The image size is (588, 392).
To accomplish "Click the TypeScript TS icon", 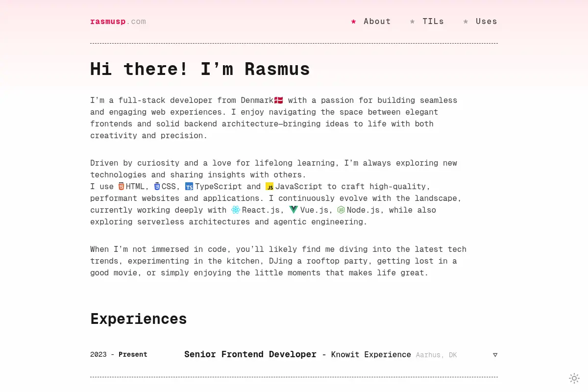I will click(x=189, y=186).
